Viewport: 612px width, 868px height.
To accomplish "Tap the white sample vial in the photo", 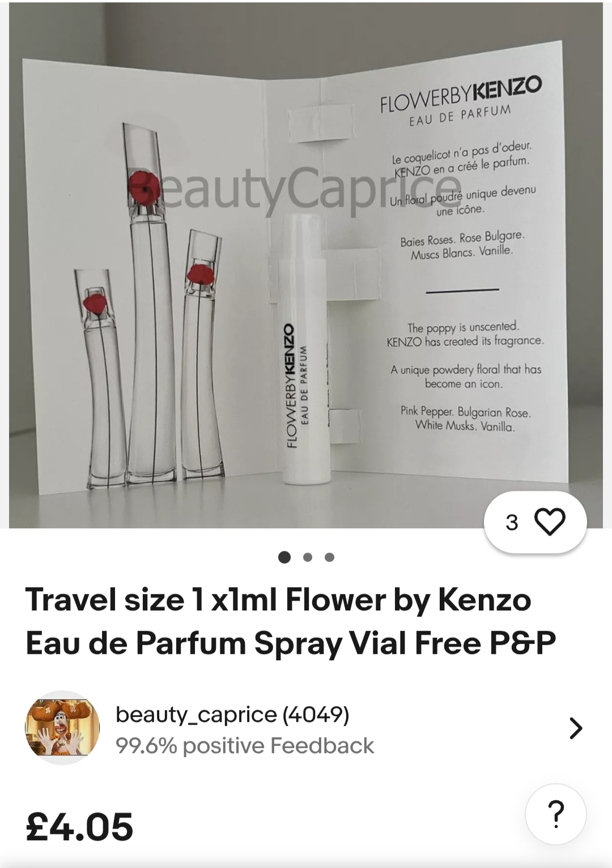I will (303, 349).
